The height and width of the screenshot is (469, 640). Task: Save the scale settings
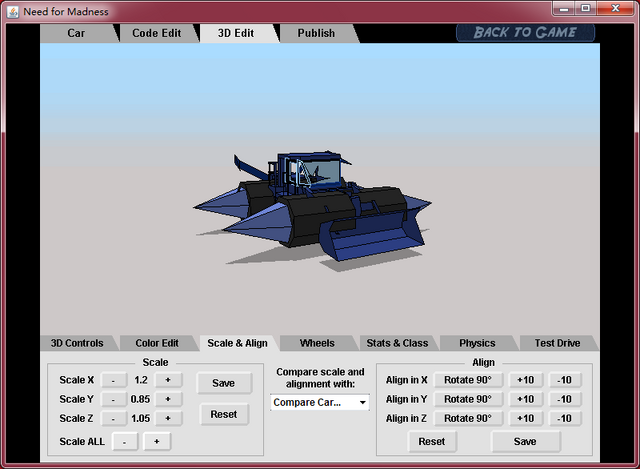224,383
